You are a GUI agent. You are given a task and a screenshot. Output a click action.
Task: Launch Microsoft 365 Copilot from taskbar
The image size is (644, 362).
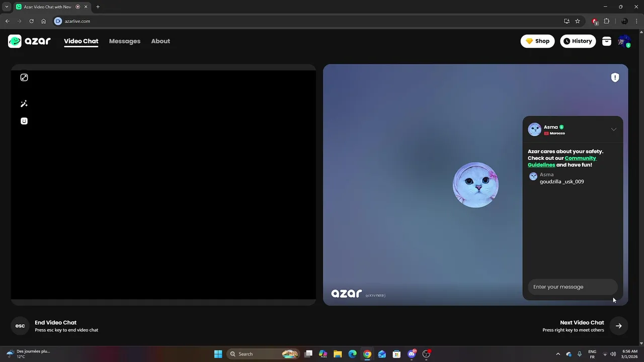click(323, 354)
